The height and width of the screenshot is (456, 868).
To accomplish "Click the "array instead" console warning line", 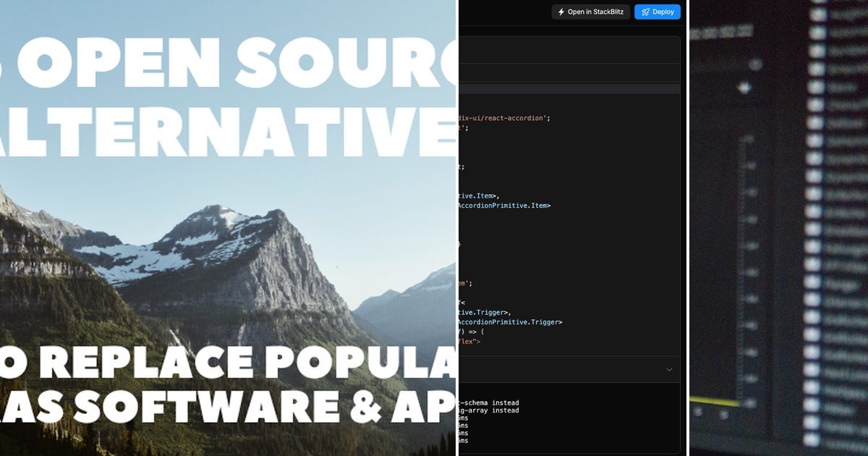I will point(489,410).
